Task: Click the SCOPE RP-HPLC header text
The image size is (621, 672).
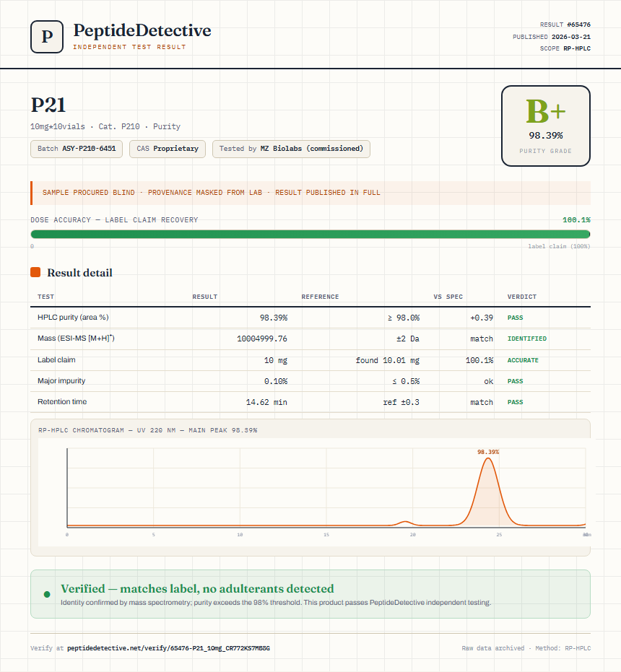Action: (565, 48)
